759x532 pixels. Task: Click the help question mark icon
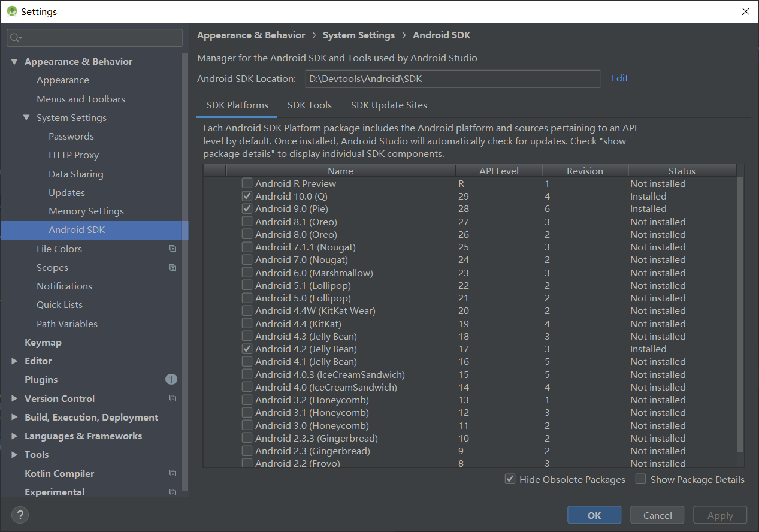[20, 515]
